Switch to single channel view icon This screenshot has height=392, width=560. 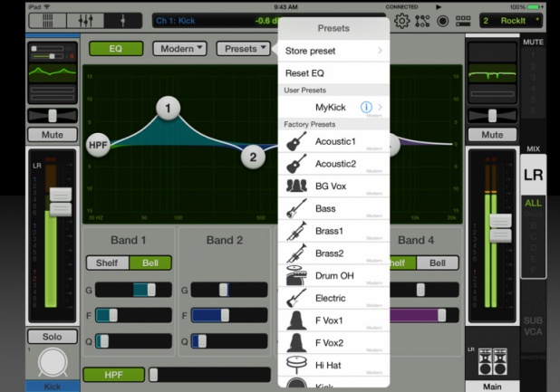click(x=123, y=21)
